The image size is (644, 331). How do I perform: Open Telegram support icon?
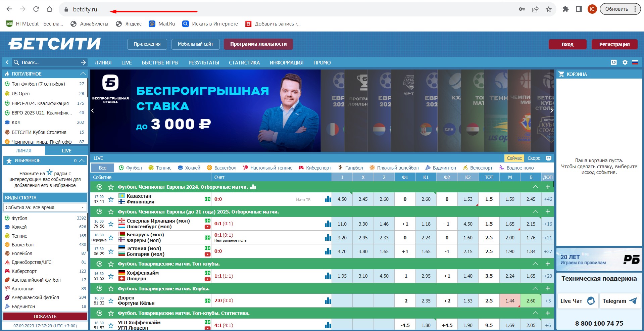pyautogui.click(x=633, y=301)
